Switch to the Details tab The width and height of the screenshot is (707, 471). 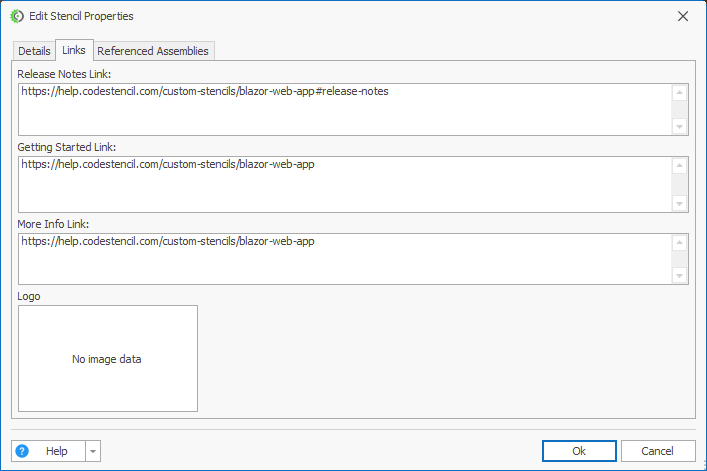tap(34, 51)
